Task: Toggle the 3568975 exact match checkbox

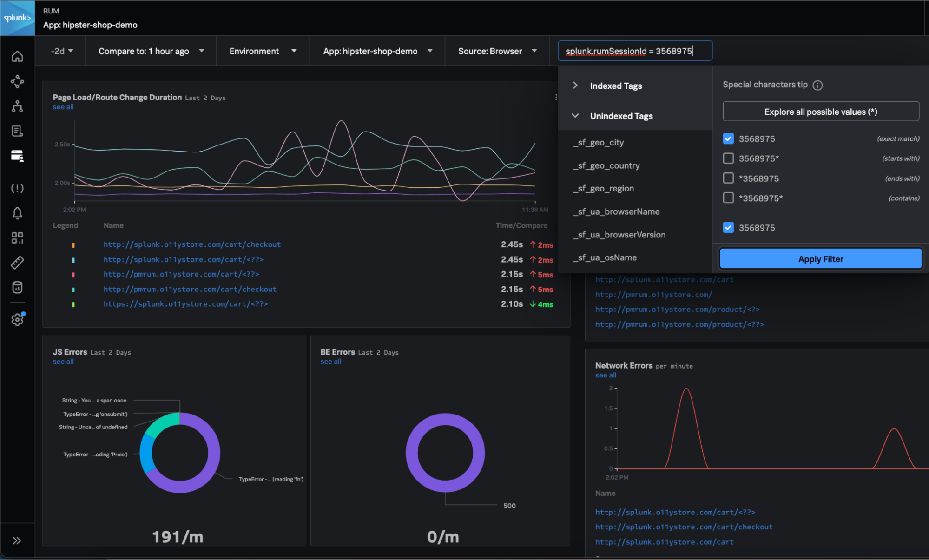Action: click(728, 138)
